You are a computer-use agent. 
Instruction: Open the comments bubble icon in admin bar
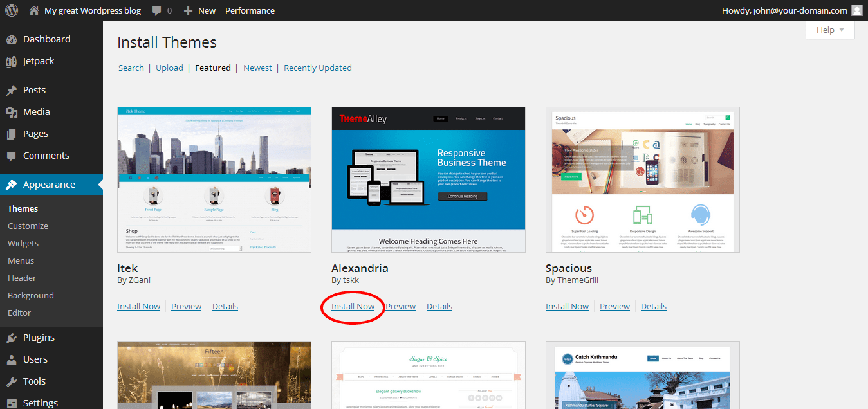click(x=157, y=10)
